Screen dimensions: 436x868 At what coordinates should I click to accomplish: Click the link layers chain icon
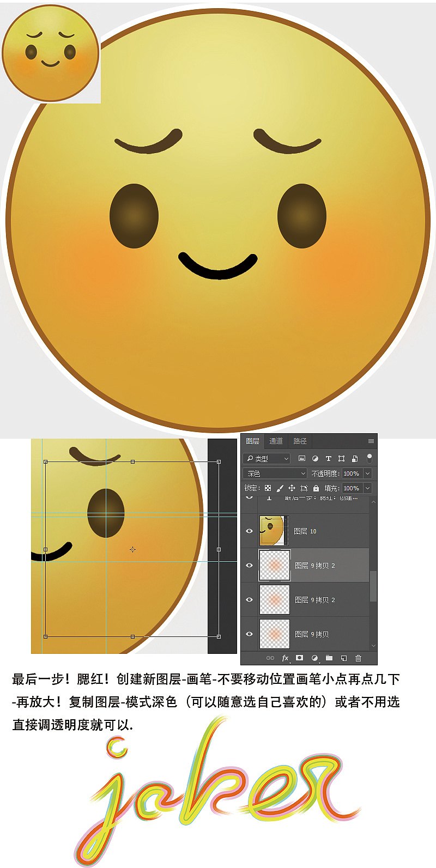click(x=270, y=658)
